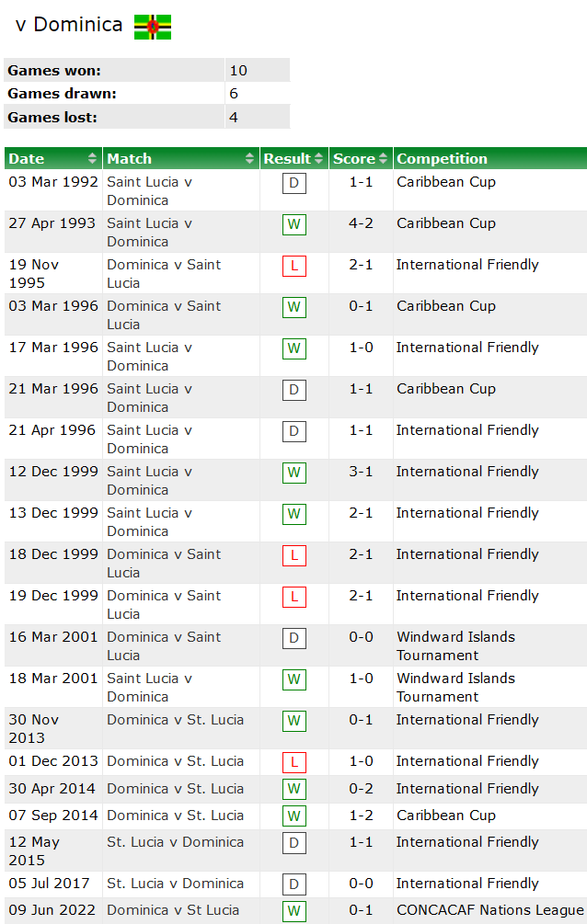
Task: Click the D badge for the 05 Jul 2017 match
Action: [293, 884]
